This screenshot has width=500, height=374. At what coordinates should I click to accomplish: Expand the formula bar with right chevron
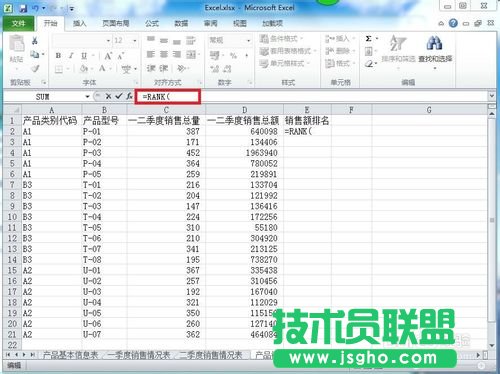pos(491,96)
